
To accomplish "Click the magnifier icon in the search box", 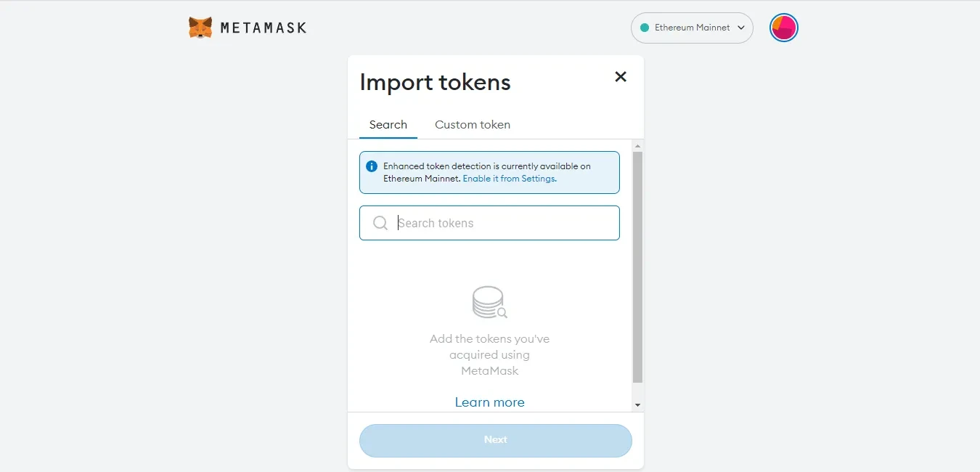I will 380,223.
